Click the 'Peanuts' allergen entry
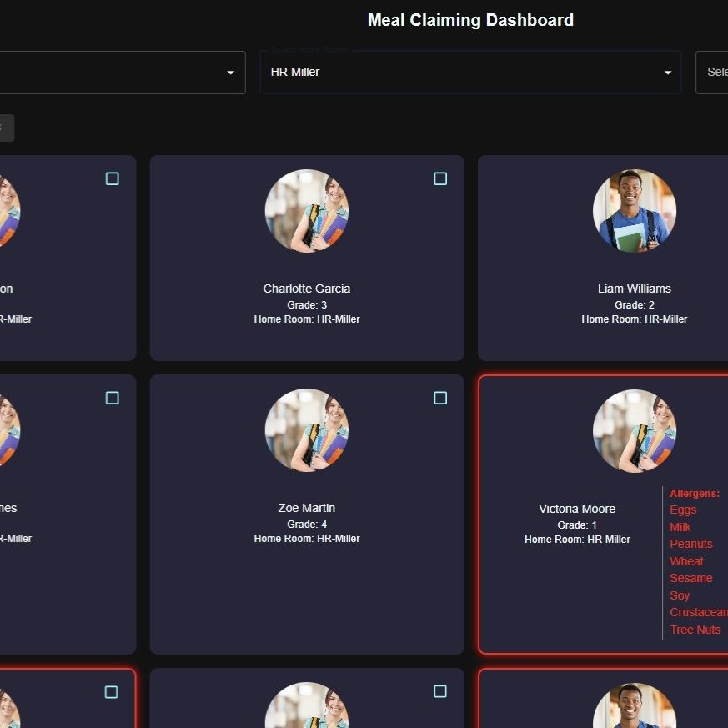Screen dimensions: 728x728 coord(691,544)
